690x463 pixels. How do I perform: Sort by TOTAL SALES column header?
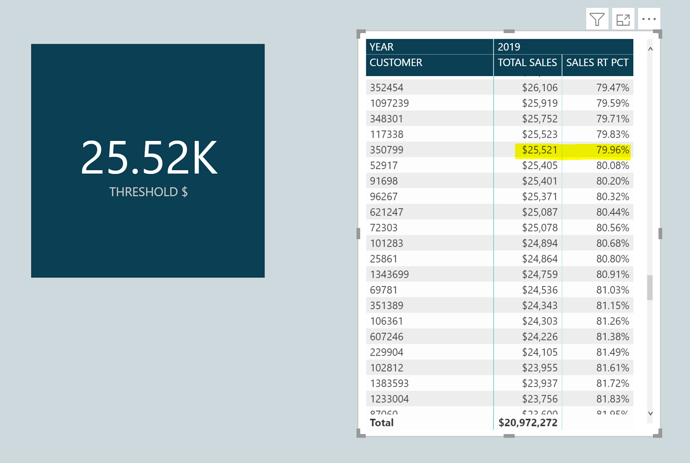pyautogui.click(x=527, y=62)
